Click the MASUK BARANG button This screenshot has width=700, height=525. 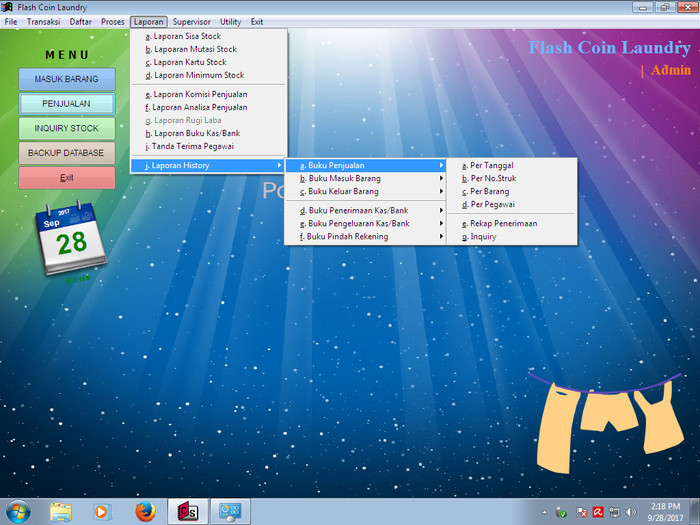point(67,79)
